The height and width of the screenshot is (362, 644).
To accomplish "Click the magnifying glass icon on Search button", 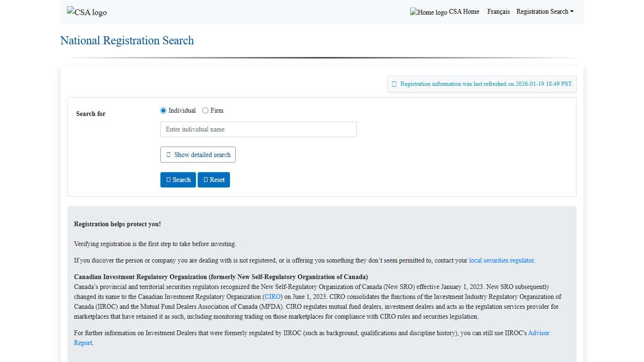I will (169, 180).
